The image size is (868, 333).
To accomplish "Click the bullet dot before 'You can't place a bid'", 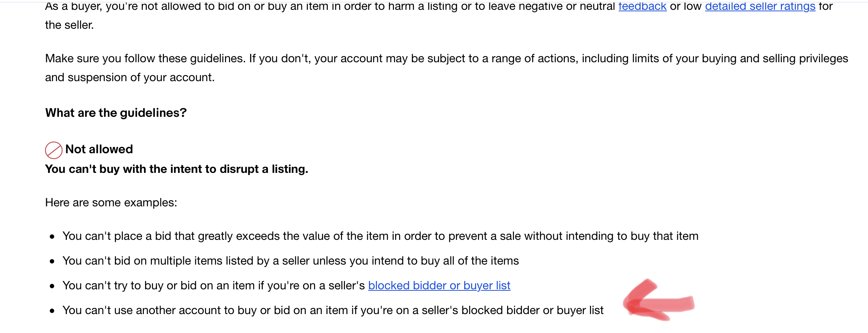I will point(52,237).
